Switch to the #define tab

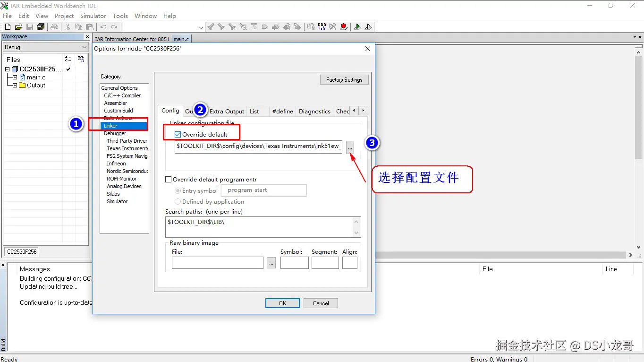(x=283, y=112)
